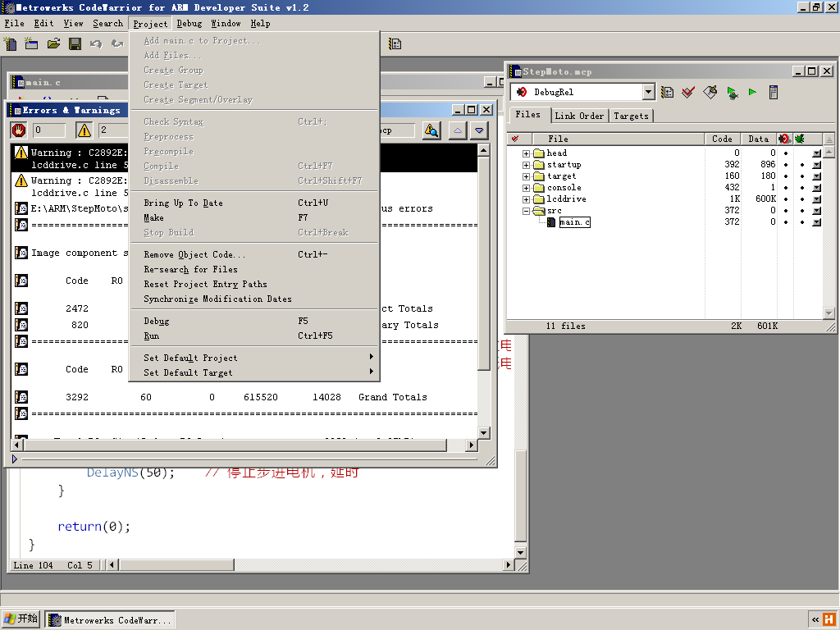The height and width of the screenshot is (630, 840).
Task: Toggle debug dot for the target folder
Action: pos(802,176)
